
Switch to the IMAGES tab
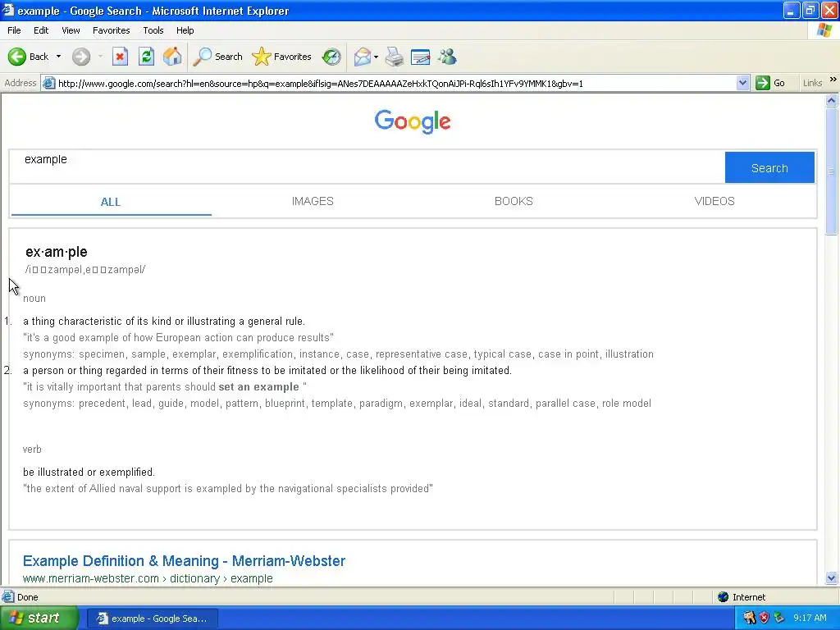coord(313,202)
